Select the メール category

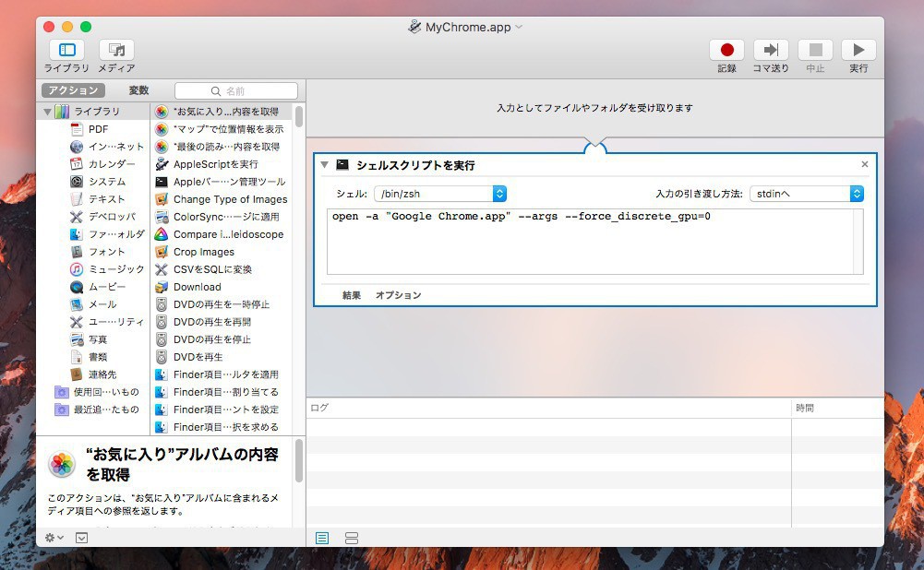click(94, 303)
